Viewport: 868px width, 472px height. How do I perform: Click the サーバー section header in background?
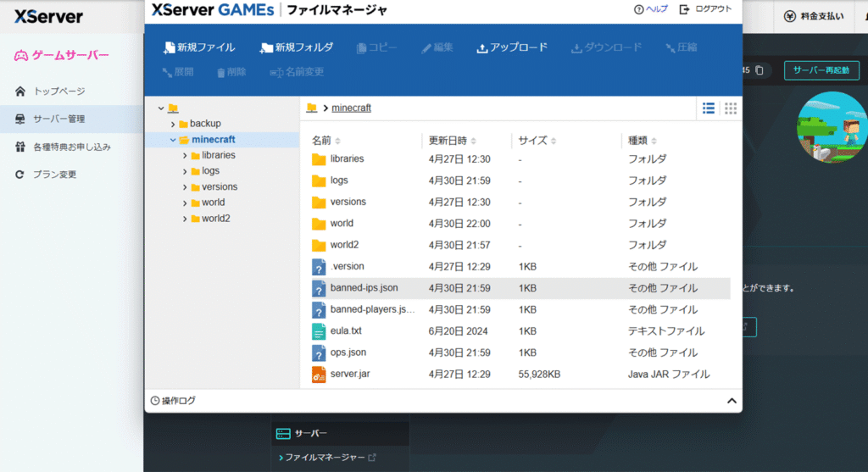(x=340, y=433)
